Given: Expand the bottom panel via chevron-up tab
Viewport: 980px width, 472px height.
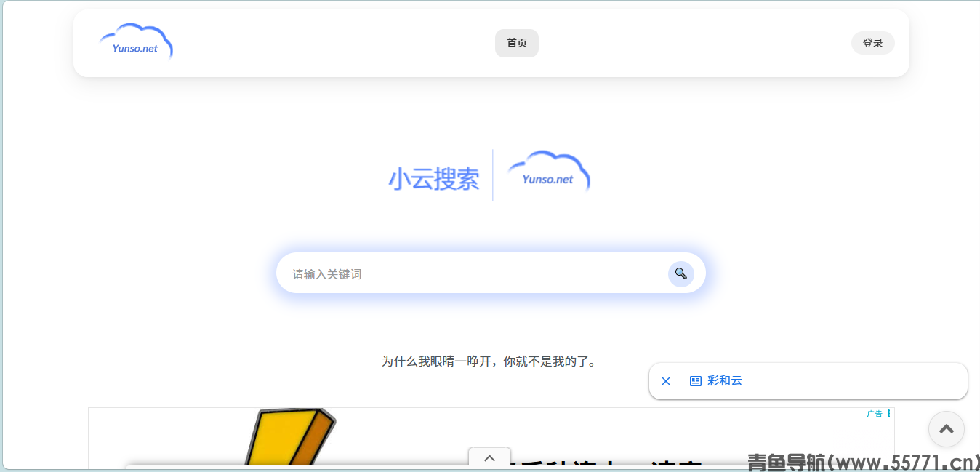Looking at the screenshot, I should click(x=489, y=458).
